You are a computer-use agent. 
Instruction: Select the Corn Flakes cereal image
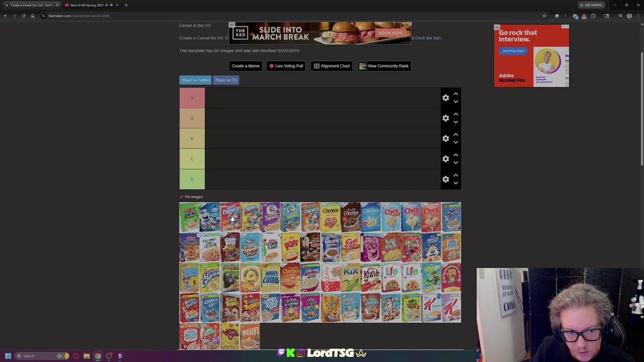pyautogui.click(x=270, y=247)
